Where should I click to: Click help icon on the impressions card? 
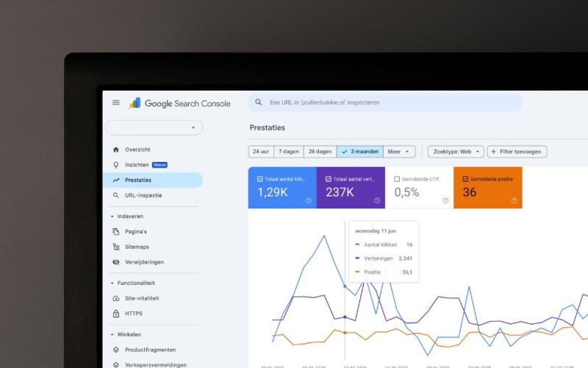[377, 200]
